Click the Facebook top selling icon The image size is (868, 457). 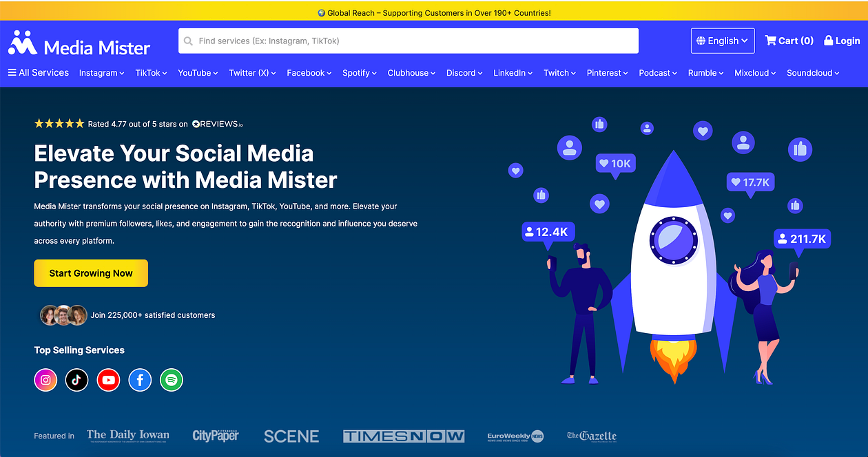[140, 380]
